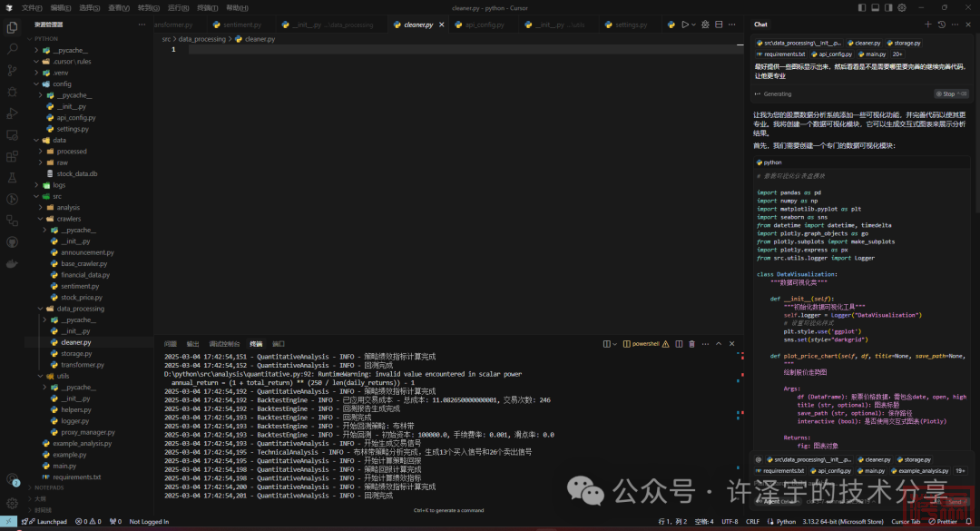Collapse the crawlers folder

pos(41,219)
